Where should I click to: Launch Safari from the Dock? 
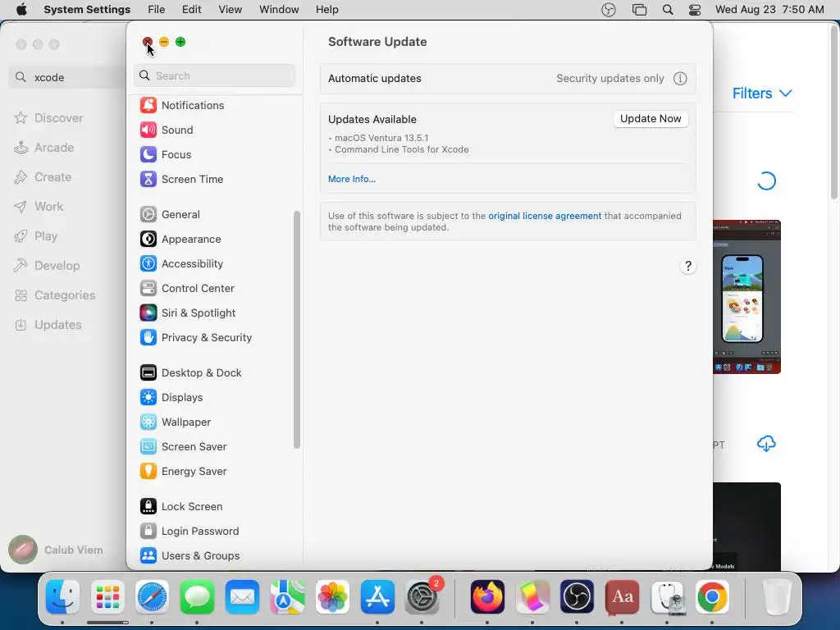pyautogui.click(x=152, y=597)
